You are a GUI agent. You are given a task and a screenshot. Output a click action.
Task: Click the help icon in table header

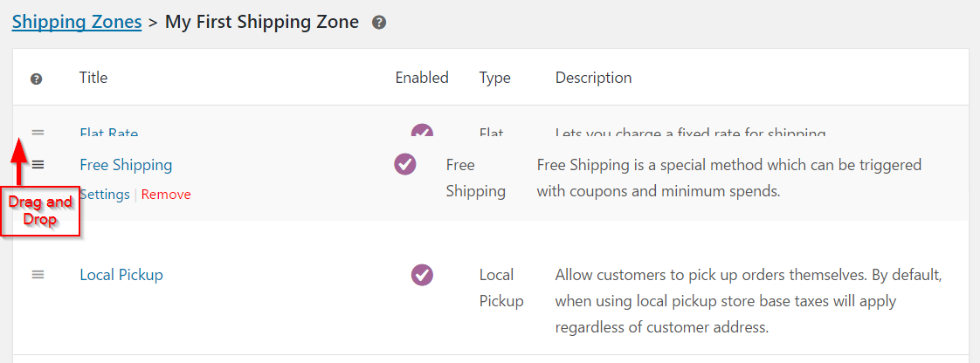tap(37, 79)
